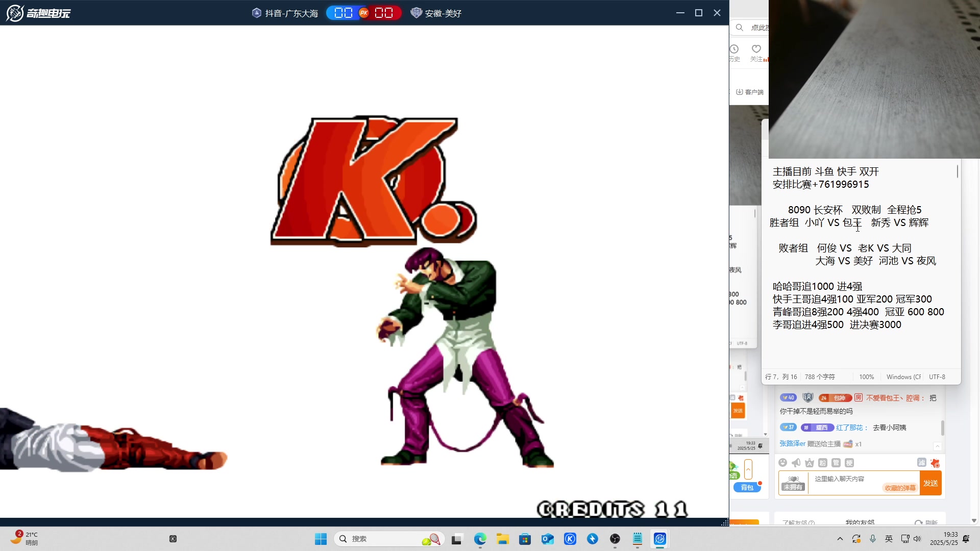Click the 包神 fan badge level 24
Image resolution: width=980 pixels, height=551 pixels.
click(835, 398)
